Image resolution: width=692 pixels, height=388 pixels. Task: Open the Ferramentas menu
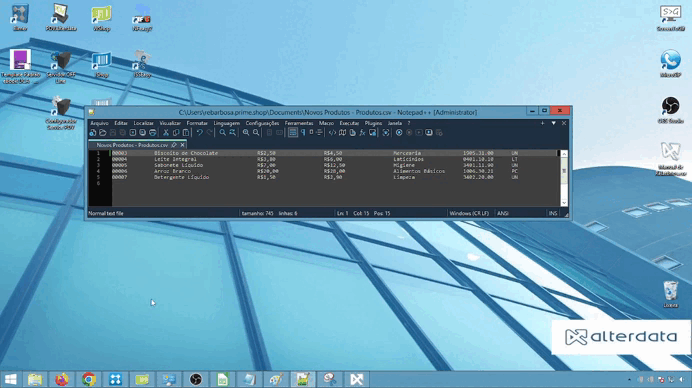pos(299,123)
